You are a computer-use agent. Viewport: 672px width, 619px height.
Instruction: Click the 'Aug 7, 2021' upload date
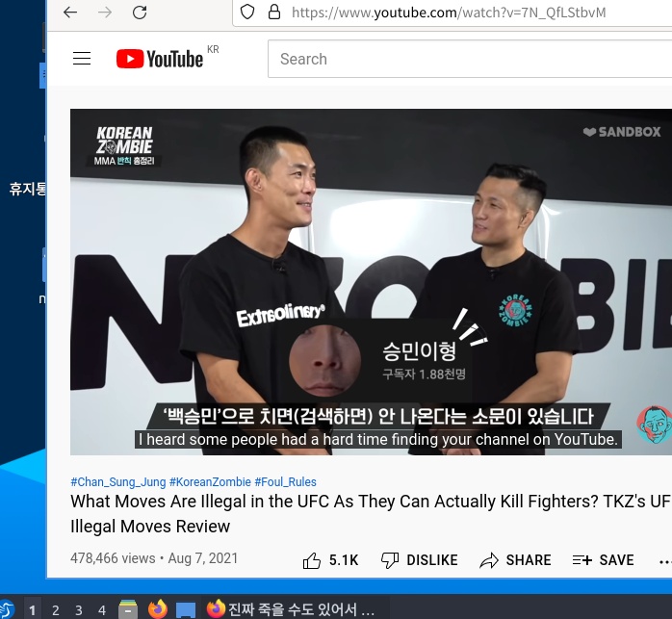click(x=203, y=558)
